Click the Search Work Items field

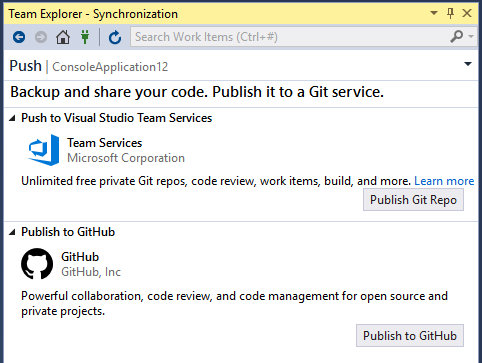(290, 37)
